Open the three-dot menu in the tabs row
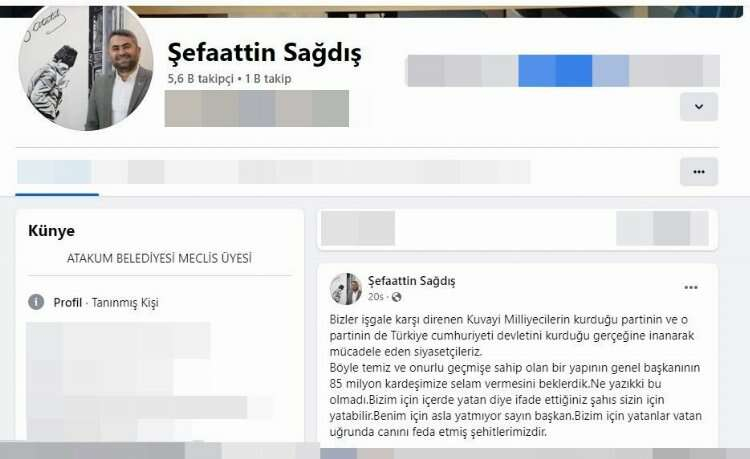Screen dimensions: 750x459 pos(699,172)
